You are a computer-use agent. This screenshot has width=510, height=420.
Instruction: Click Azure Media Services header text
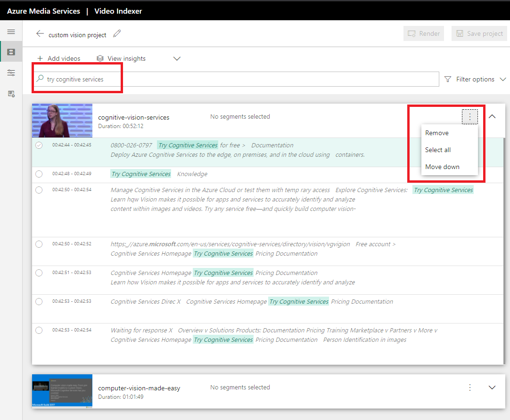(x=43, y=11)
